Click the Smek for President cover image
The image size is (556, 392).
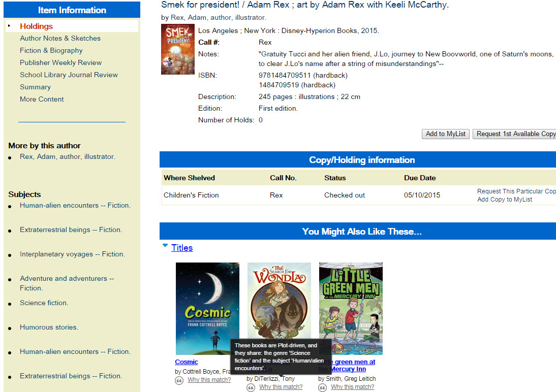(x=177, y=49)
